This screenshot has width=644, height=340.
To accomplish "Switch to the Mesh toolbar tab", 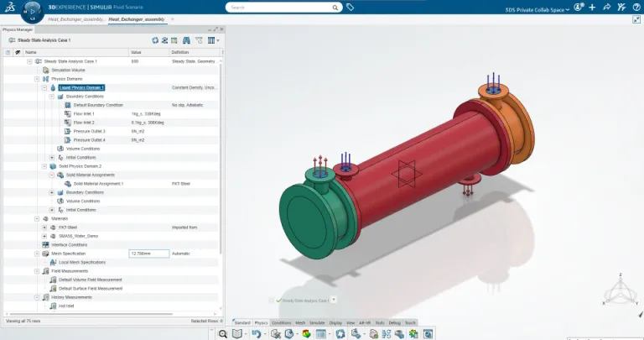I will [300, 322].
